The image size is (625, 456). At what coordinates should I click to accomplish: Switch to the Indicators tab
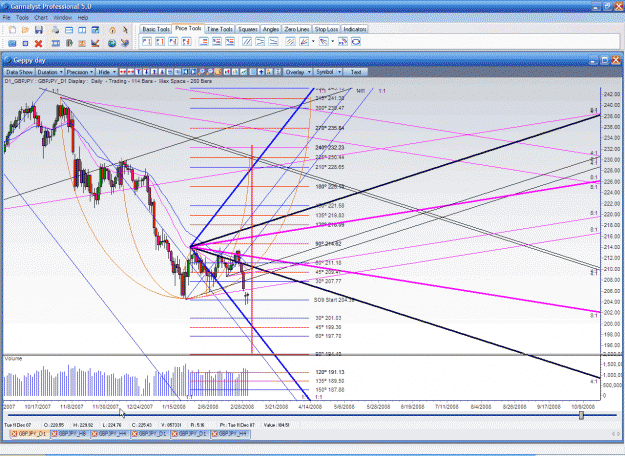tap(354, 29)
